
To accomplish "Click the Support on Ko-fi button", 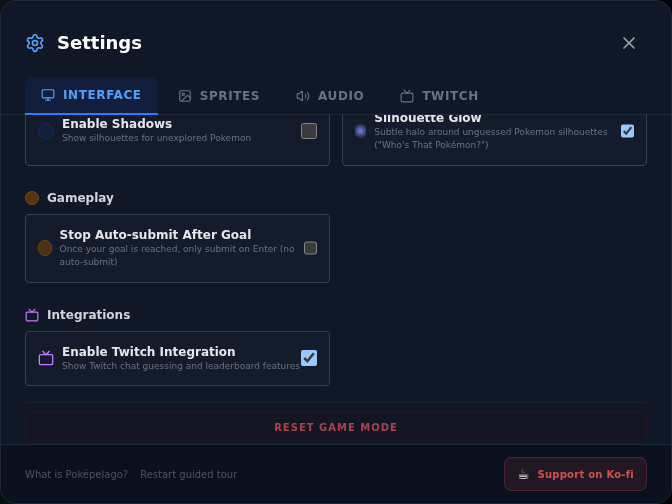I will [x=575, y=474].
